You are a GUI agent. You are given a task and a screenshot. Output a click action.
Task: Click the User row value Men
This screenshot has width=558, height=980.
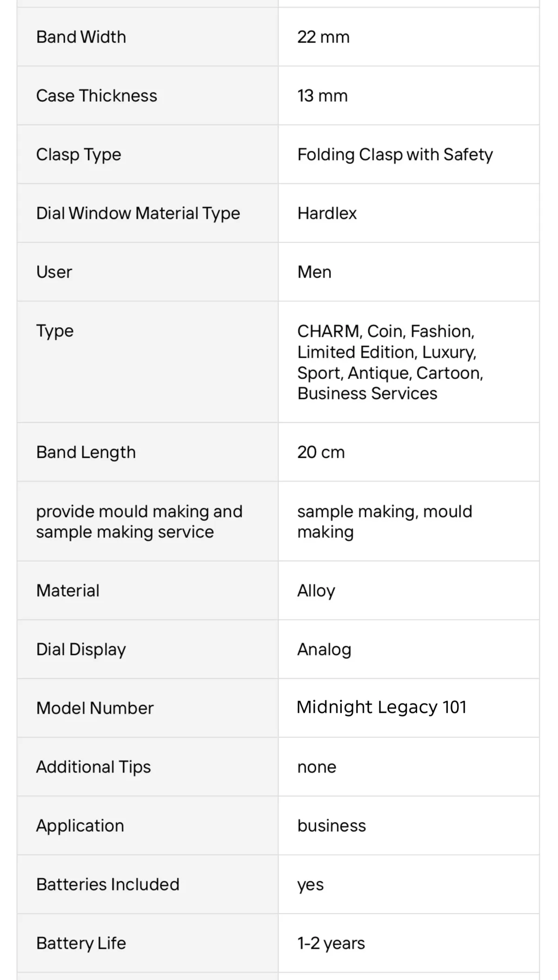click(314, 272)
